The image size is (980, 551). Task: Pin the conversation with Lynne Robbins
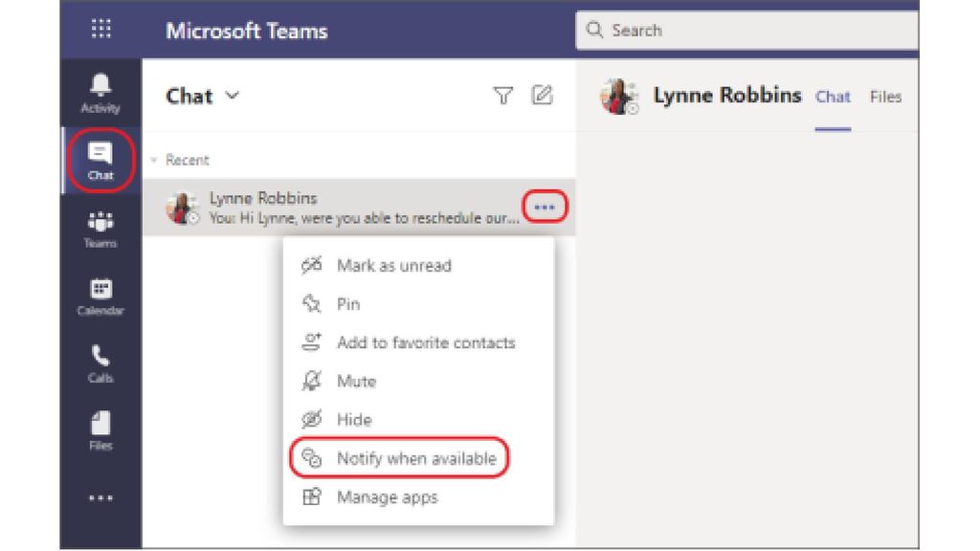click(x=348, y=304)
